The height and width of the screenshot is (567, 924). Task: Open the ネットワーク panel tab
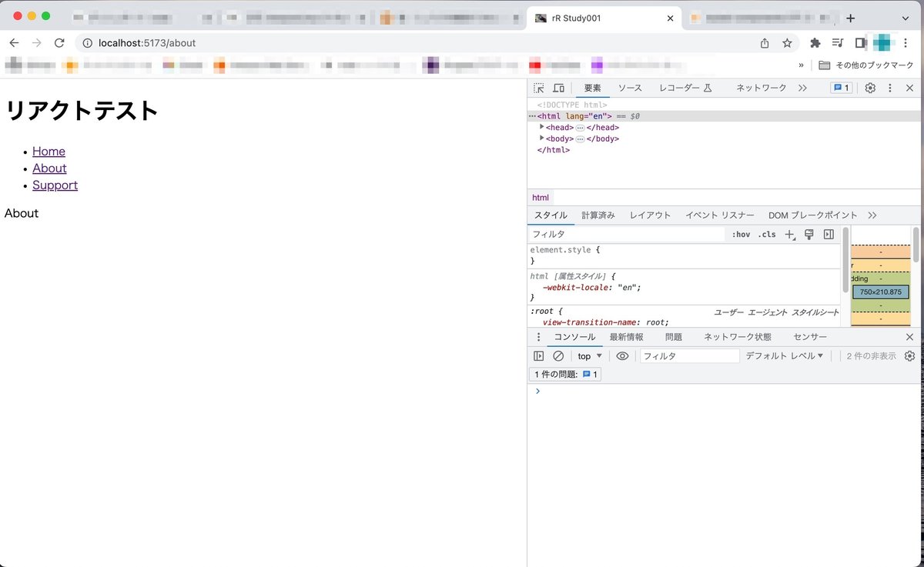click(762, 88)
